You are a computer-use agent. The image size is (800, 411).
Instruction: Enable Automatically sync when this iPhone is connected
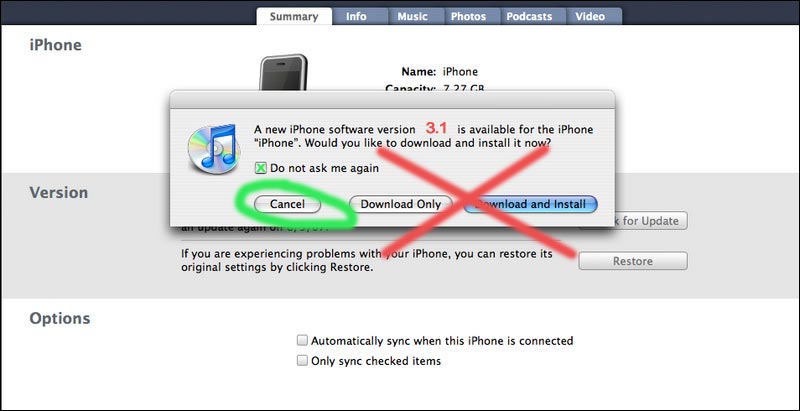(303, 340)
